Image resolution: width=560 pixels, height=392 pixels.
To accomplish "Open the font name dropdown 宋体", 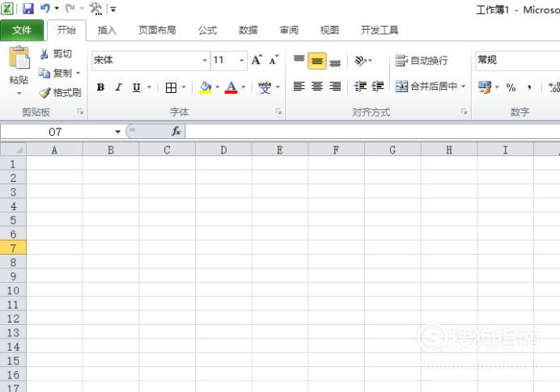I will [x=205, y=61].
